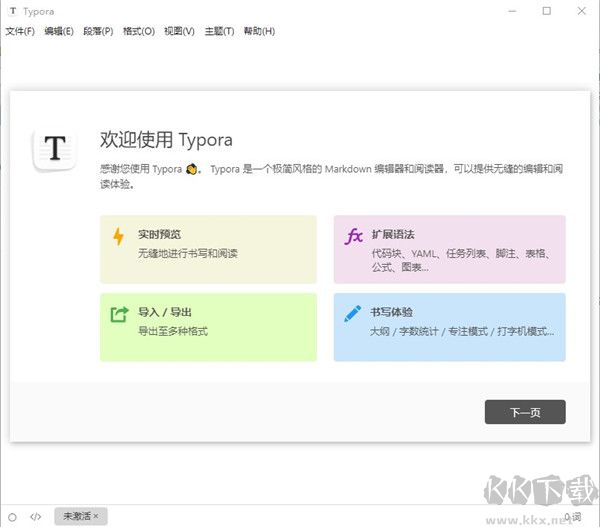Click the import/export arrow icon
Screen dimensions: 600x527
point(119,314)
